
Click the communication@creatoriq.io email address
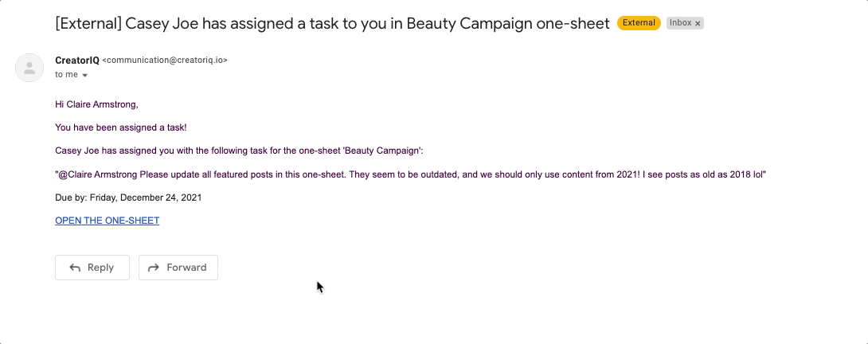(x=165, y=60)
